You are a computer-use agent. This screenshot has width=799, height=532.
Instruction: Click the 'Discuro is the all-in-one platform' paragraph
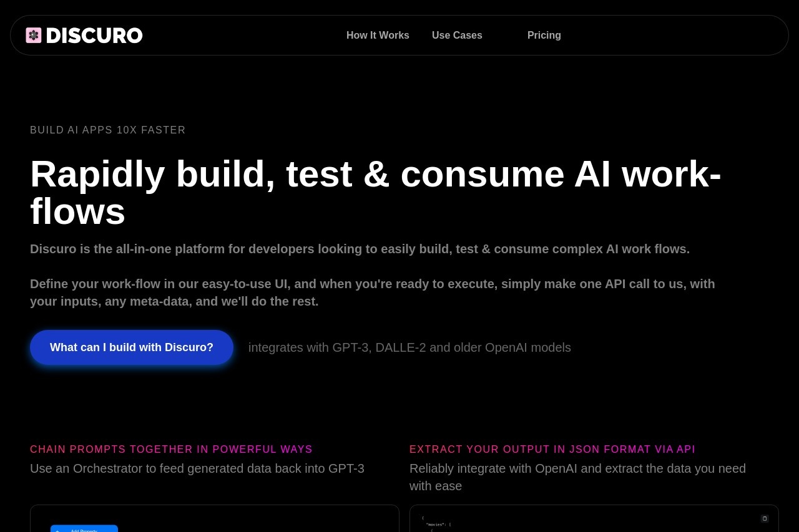pyautogui.click(x=360, y=249)
